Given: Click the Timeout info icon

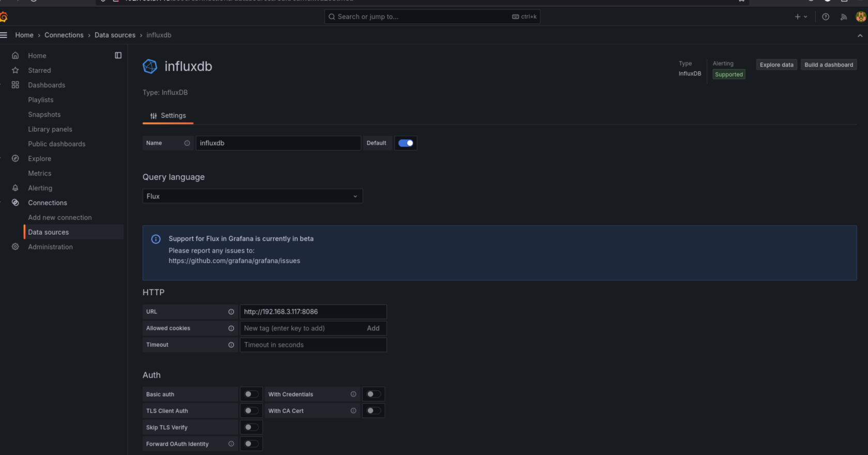Looking at the screenshot, I should coord(231,345).
